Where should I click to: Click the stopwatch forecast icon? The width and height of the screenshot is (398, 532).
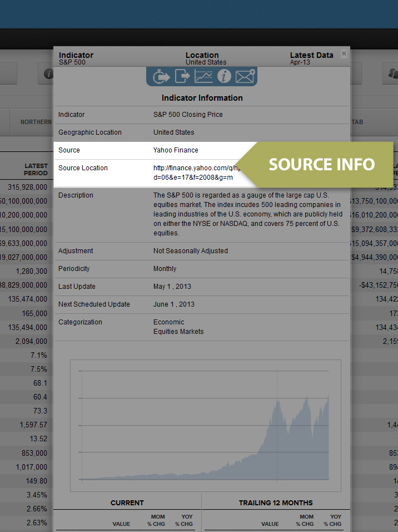[x=161, y=76]
